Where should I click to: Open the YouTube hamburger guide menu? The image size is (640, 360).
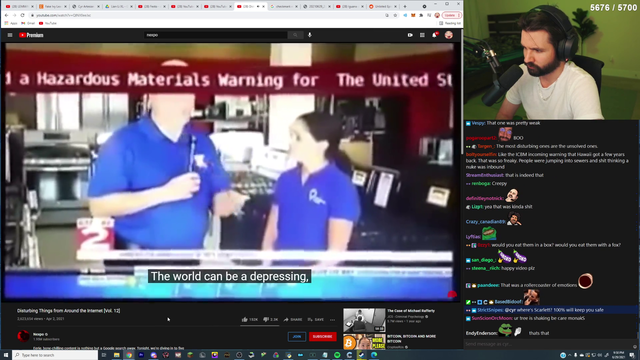(10, 35)
